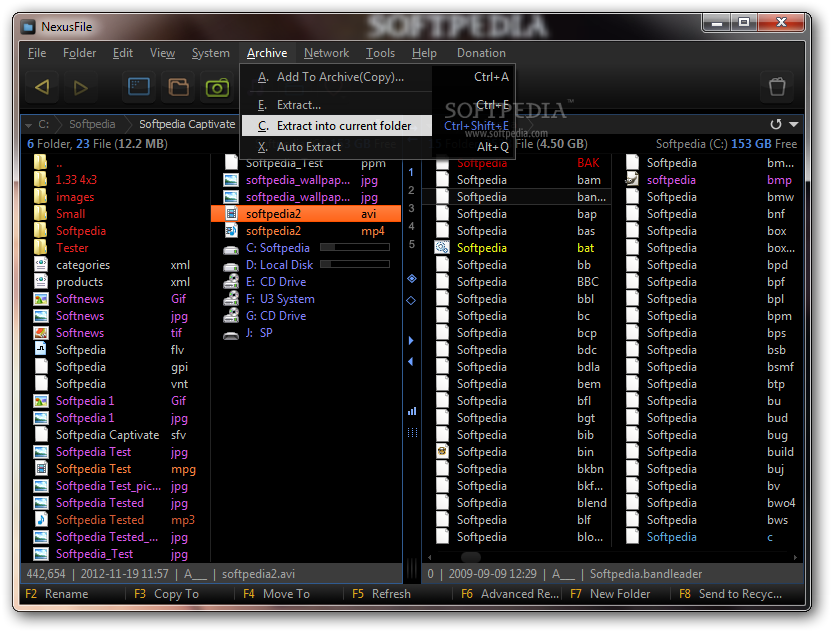
Task: Select the images folder
Action: 116,197
